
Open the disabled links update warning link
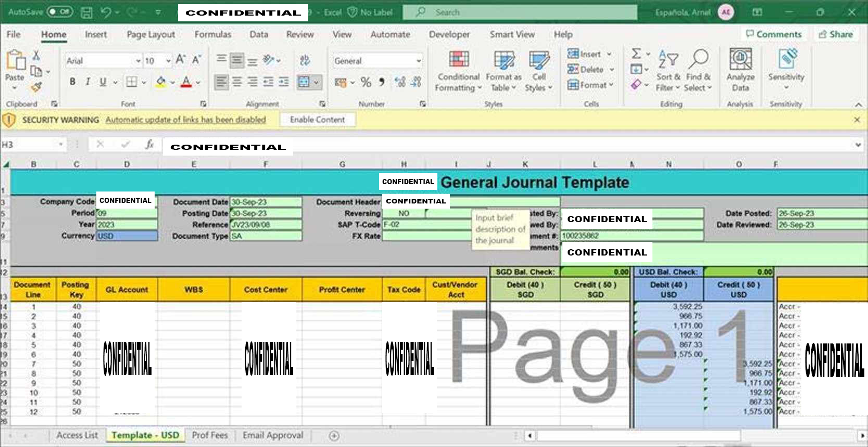click(x=185, y=120)
